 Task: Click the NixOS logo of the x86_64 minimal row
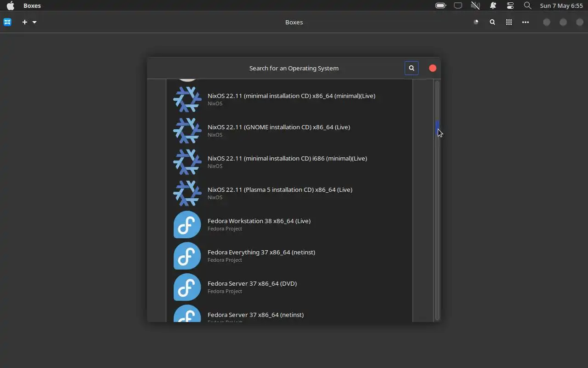click(x=187, y=99)
